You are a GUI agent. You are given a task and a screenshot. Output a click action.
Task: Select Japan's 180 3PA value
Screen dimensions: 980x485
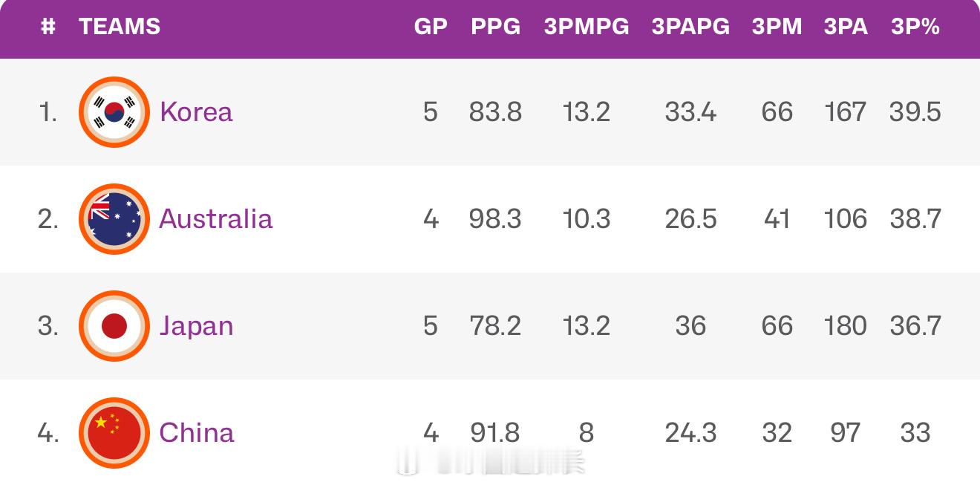coord(846,326)
